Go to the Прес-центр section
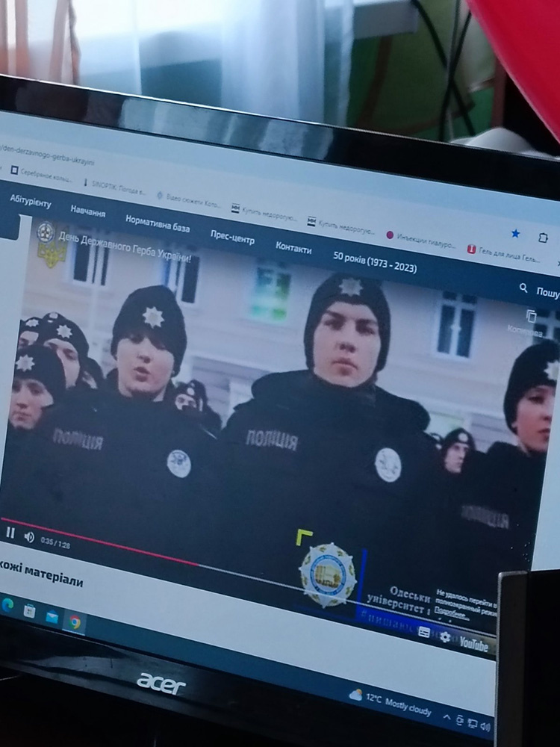560x747 pixels. pyautogui.click(x=232, y=237)
